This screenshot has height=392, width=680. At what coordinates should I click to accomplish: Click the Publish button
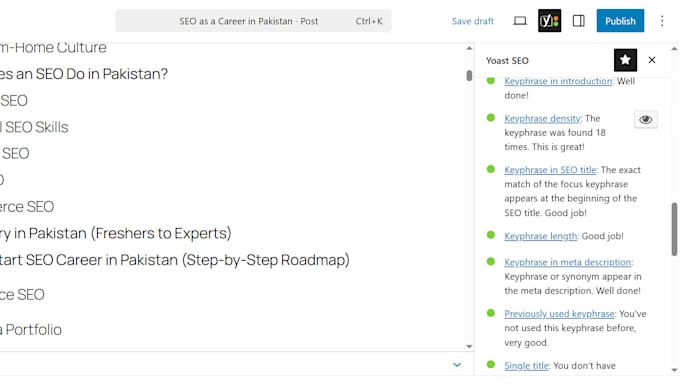click(x=620, y=21)
